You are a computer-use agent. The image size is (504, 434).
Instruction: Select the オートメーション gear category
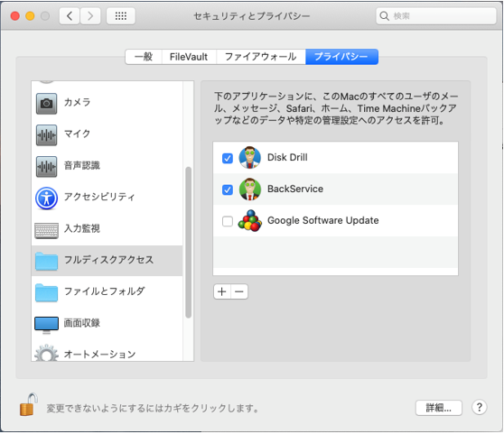[107, 353]
